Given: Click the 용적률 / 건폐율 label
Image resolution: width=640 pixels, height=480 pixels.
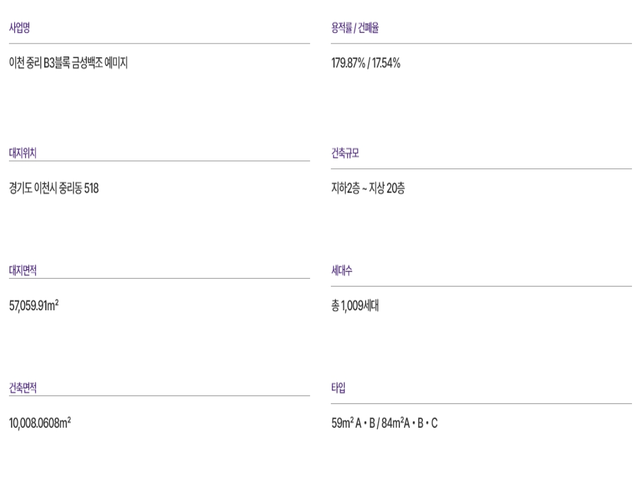Looking at the screenshot, I should click(355, 29).
